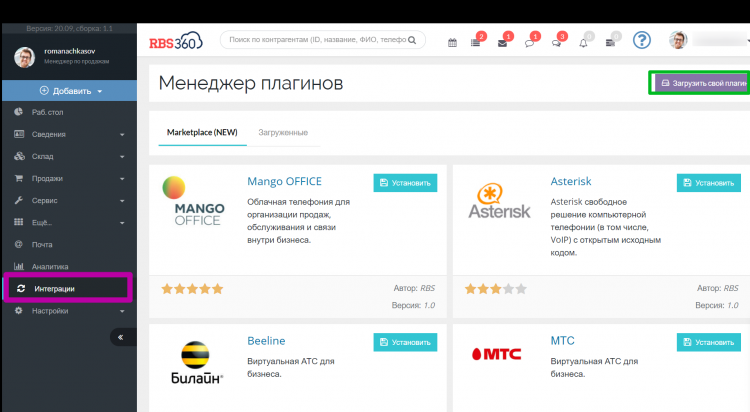Expand Продажи menu in sidebar
Image resolution: width=750 pixels, height=412 pixels.
tap(69, 178)
